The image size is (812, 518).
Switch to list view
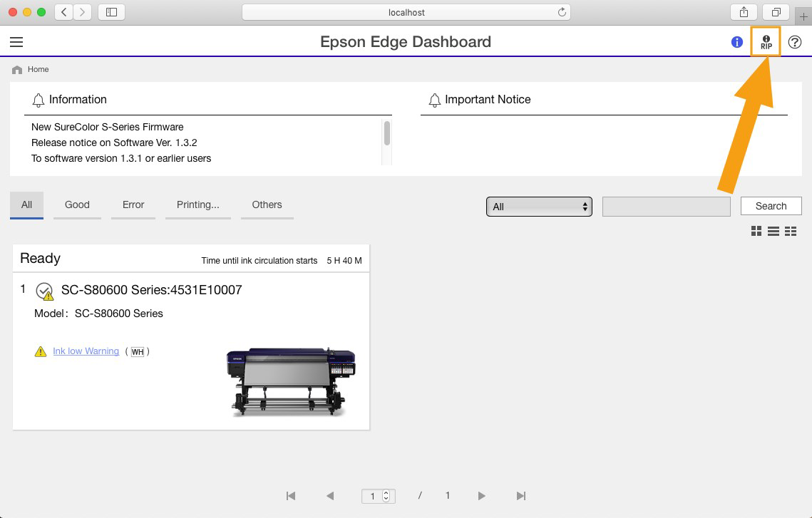pos(774,231)
